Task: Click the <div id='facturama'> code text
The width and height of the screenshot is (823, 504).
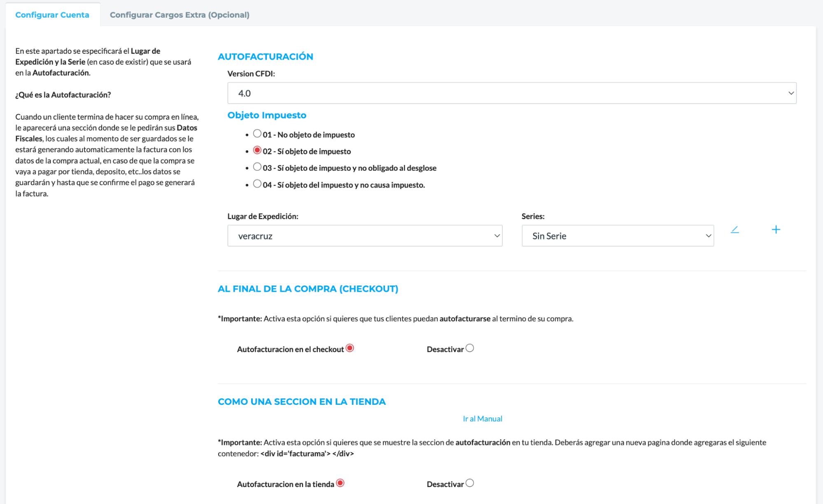Action: [x=307, y=453]
